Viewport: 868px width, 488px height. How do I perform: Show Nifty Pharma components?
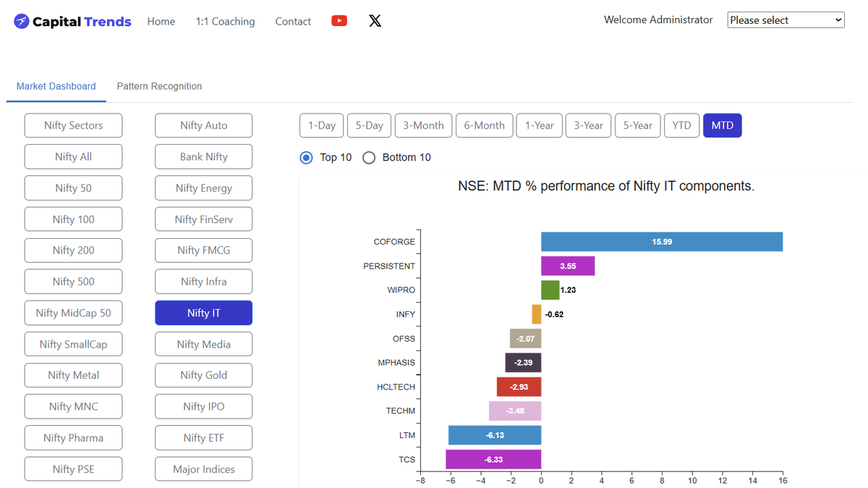tap(73, 438)
